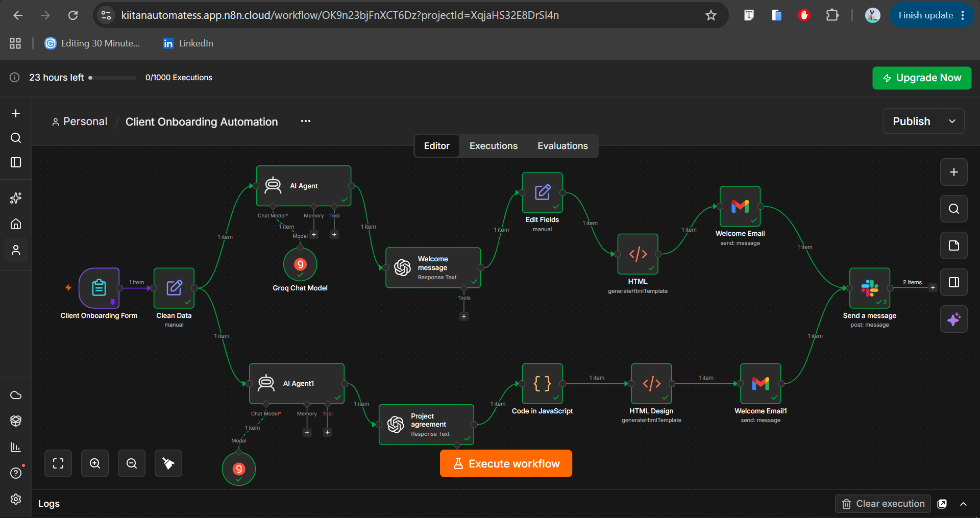Open the sidebar personal user icon
The image size is (980, 518).
click(x=16, y=250)
